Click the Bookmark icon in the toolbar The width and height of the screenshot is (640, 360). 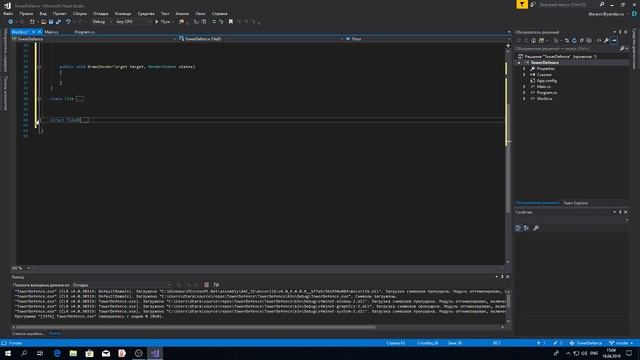click(x=231, y=22)
